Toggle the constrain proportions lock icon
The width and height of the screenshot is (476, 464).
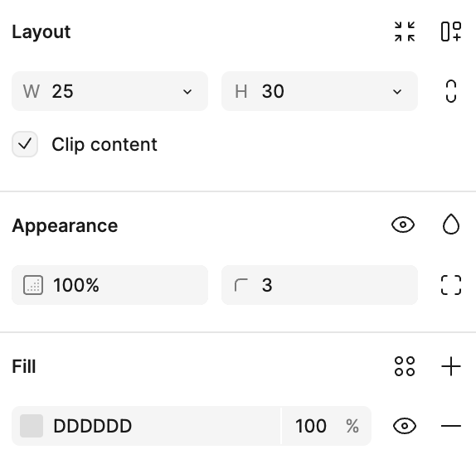pos(451,91)
